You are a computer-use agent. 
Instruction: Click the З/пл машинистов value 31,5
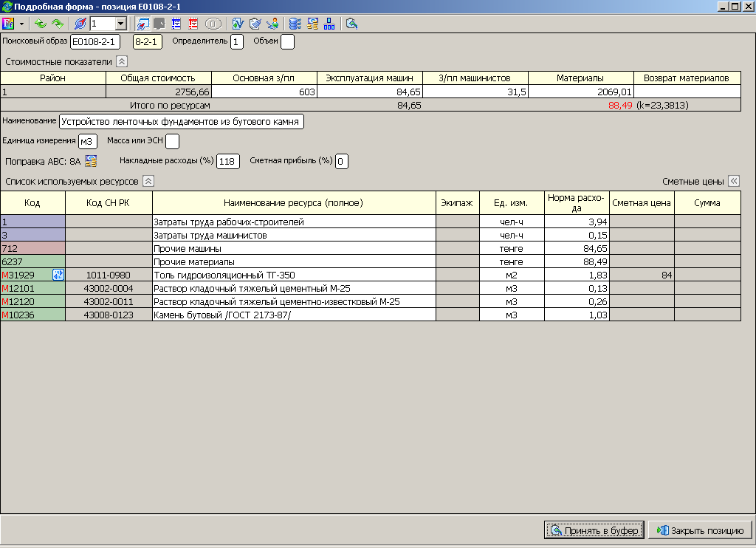click(475, 92)
